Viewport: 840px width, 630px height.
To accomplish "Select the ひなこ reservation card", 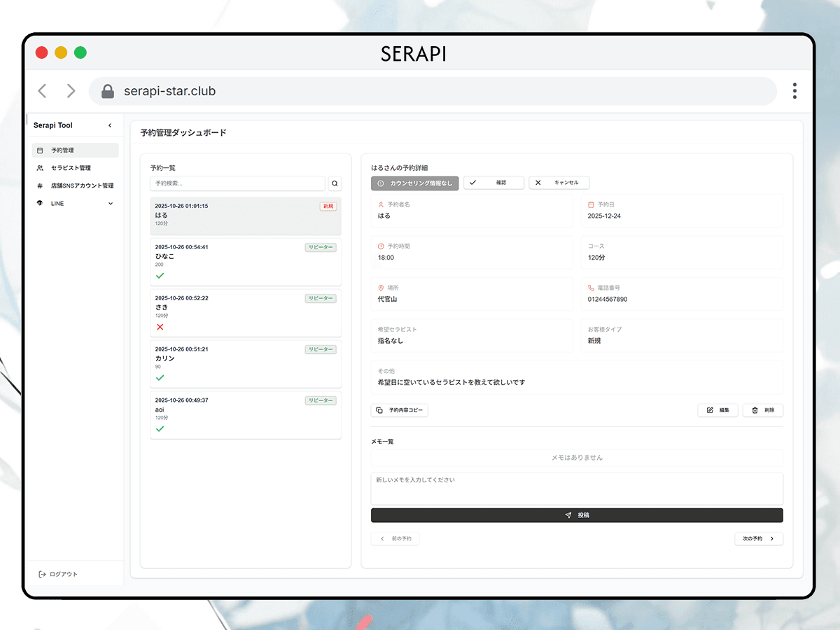I will click(246, 262).
